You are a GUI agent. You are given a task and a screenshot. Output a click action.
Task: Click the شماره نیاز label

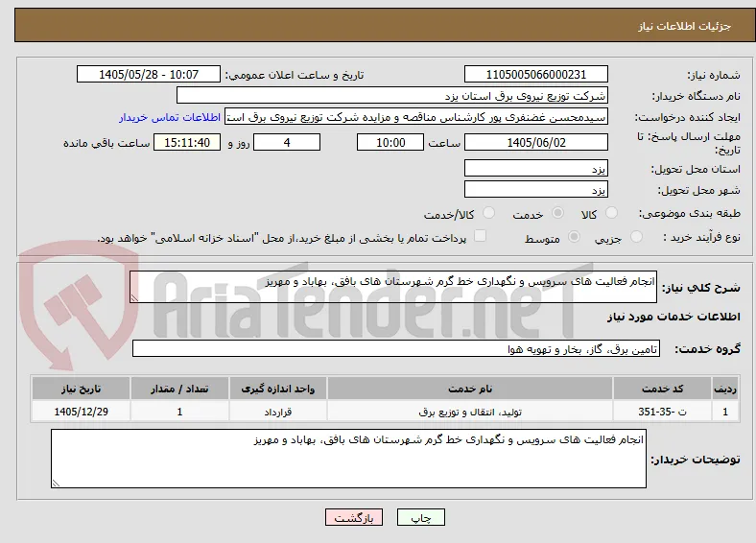[x=714, y=75]
